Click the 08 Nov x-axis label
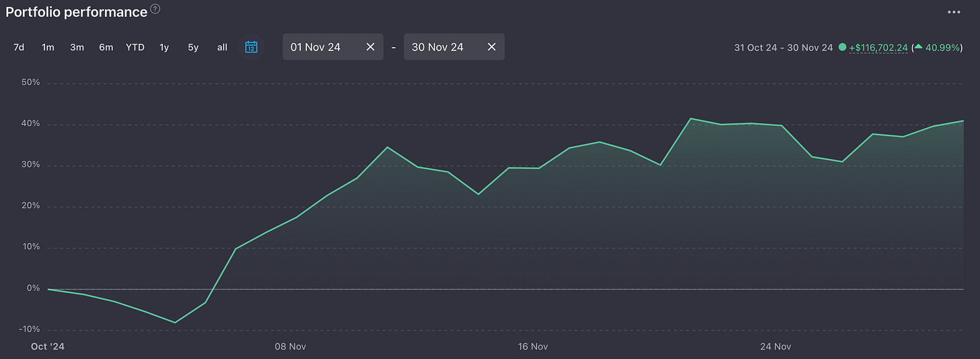Screen dimensions: 980x359 point(290,346)
